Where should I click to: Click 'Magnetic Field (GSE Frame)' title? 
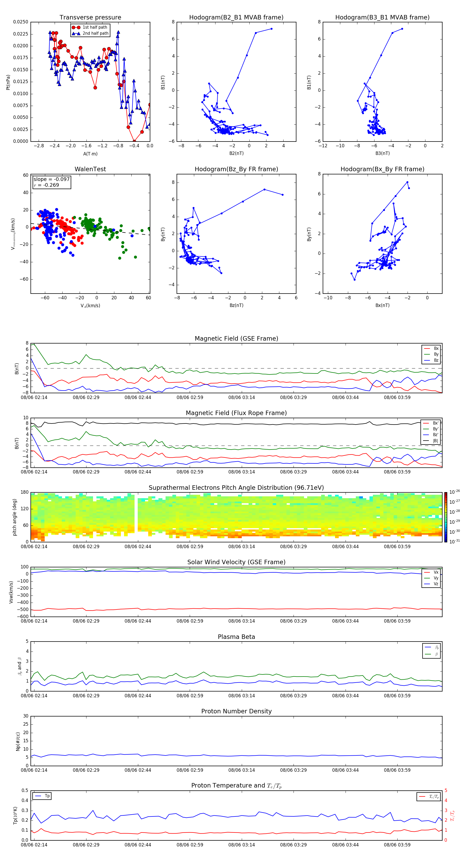click(x=236, y=339)
